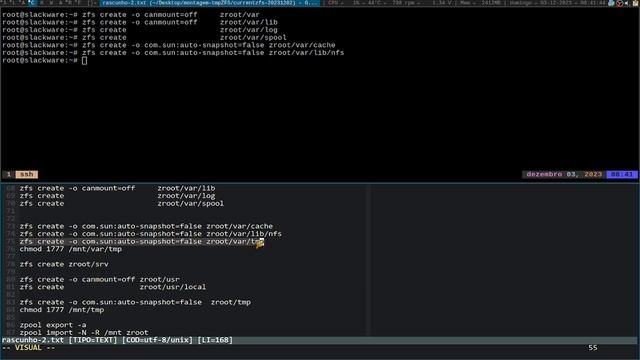The width and height of the screenshot is (640, 360).
Task: Select tmux window number 1 in the status bar
Action: (x=9, y=174)
